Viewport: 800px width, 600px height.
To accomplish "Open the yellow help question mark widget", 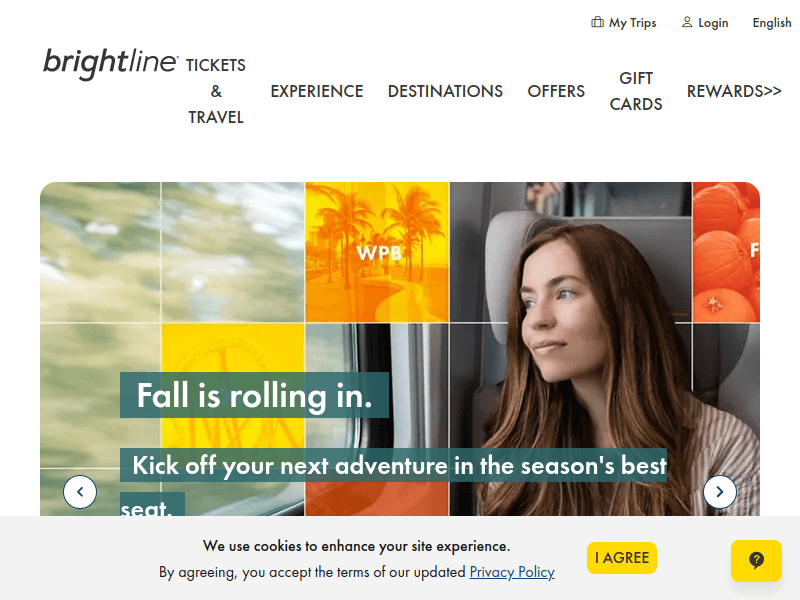I will point(756,560).
